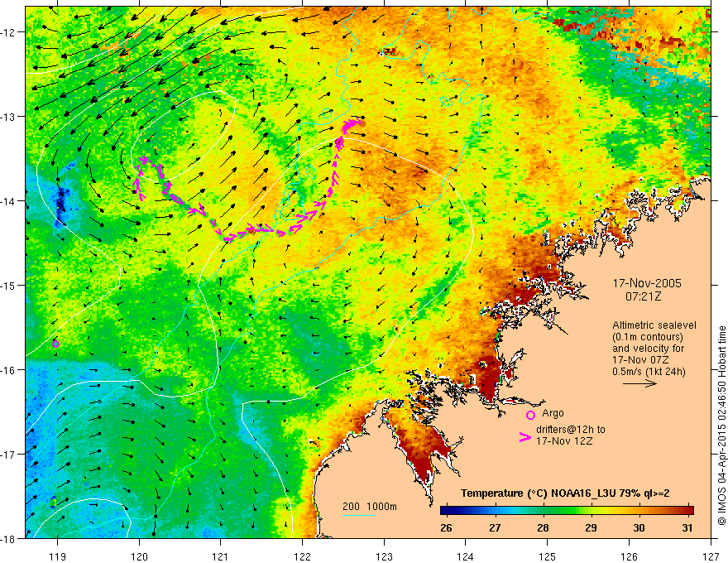Viewport: 728px width, 563px height.
Task: Click longitude axis label 127
Action: click(x=711, y=556)
